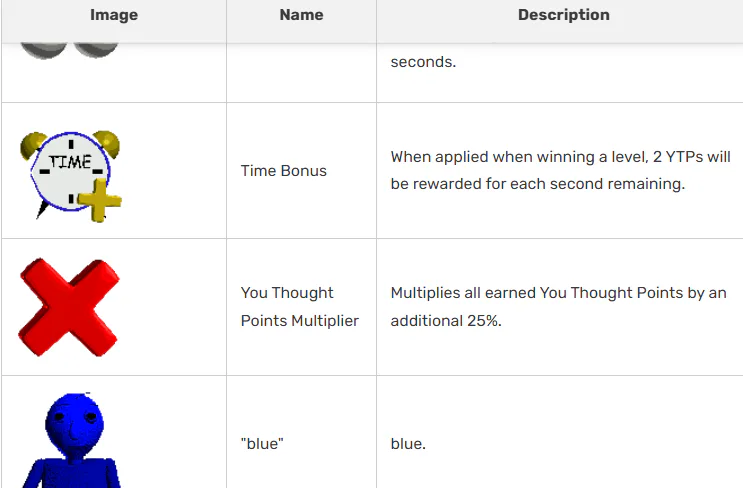Click "be rewarded for each second remaining." line
Screen dimensions: 743x488
[537, 185]
